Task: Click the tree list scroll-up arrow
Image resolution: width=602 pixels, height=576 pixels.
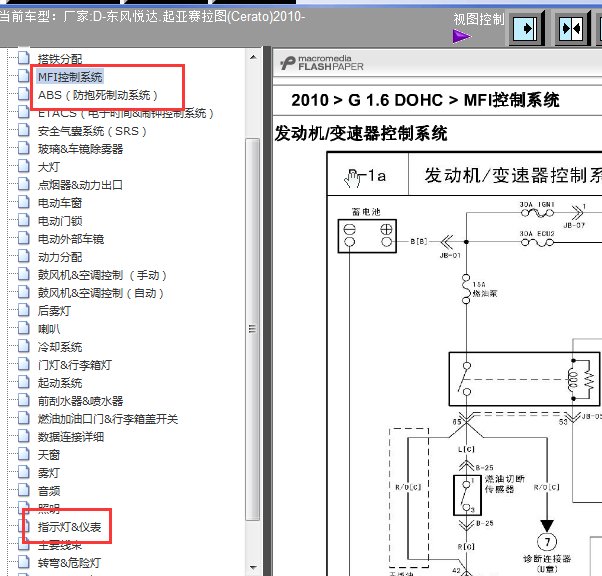Action: 253,58
